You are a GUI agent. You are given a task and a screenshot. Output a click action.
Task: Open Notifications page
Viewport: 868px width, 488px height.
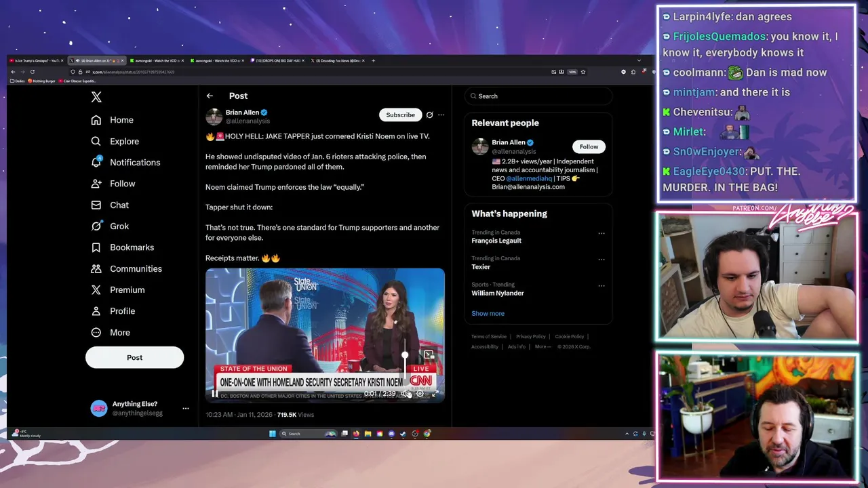pyautogui.click(x=125, y=163)
